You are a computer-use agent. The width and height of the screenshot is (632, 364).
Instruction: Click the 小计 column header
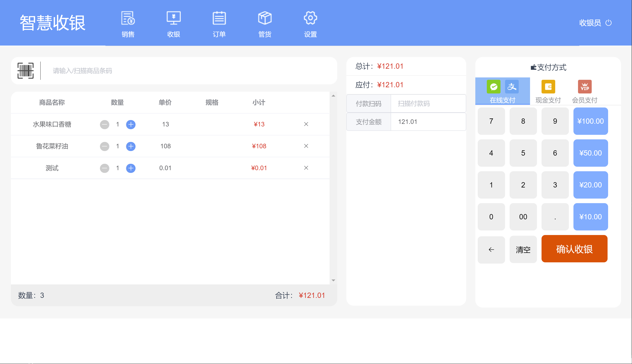tap(259, 102)
